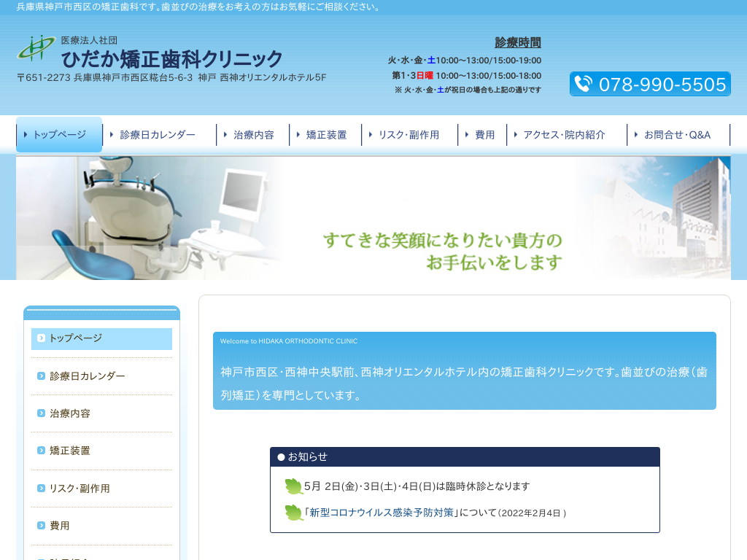Click the white bullet icon beside お知らせ
This screenshot has width=747, height=560.
281,457
